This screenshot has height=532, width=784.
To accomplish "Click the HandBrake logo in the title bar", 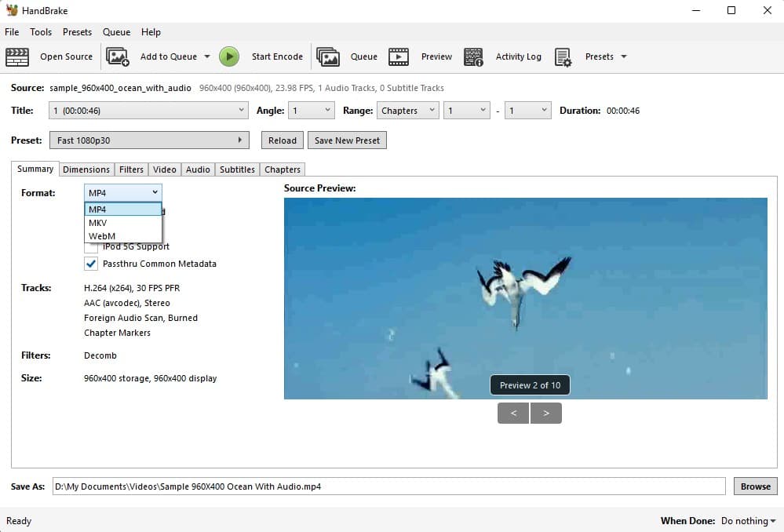I will point(11,10).
